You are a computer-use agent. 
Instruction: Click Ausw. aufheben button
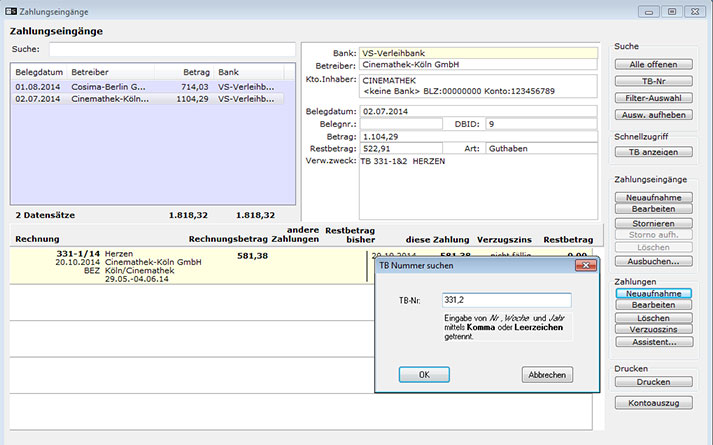point(655,115)
